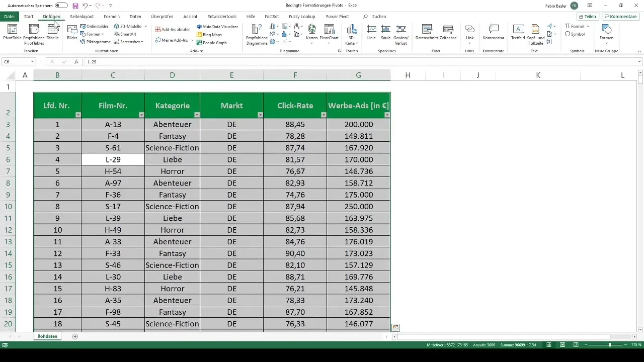This screenshot has height=362, width=644.
Task: Click the zoom slider handle
Action: [x=610, y=345]
